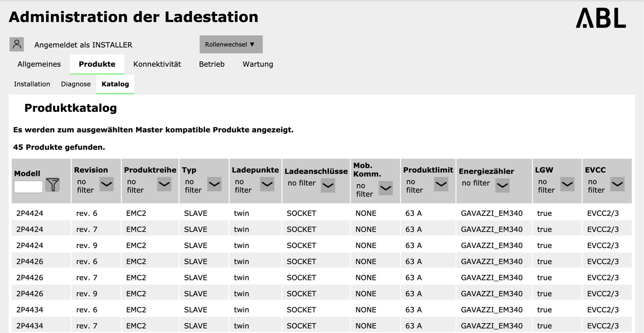644x333 pixels.
Task: Click NONE in 2P4426 rev. 7 row
Action: click(366, 277)
